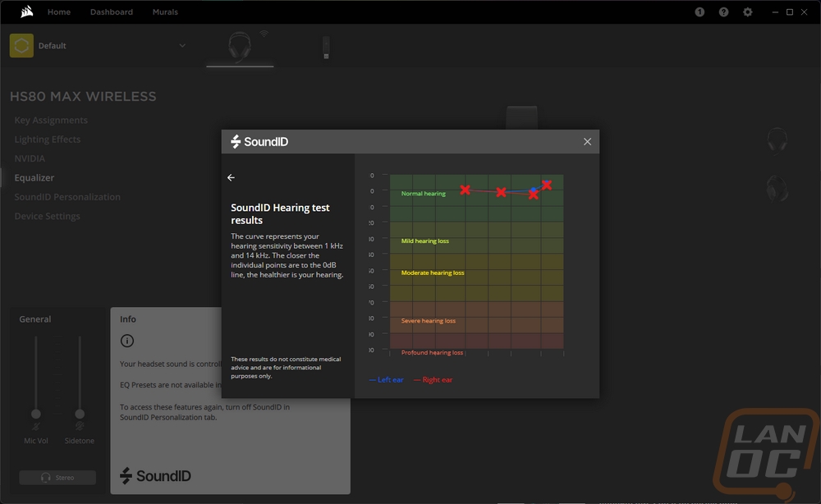This screenshot has height=504, width=821.
Task: Open the help question mark icon
Action: [723, 12]
